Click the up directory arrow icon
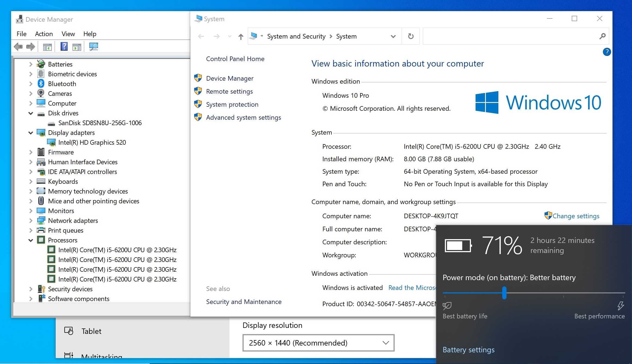 click(x=241, y=36)
